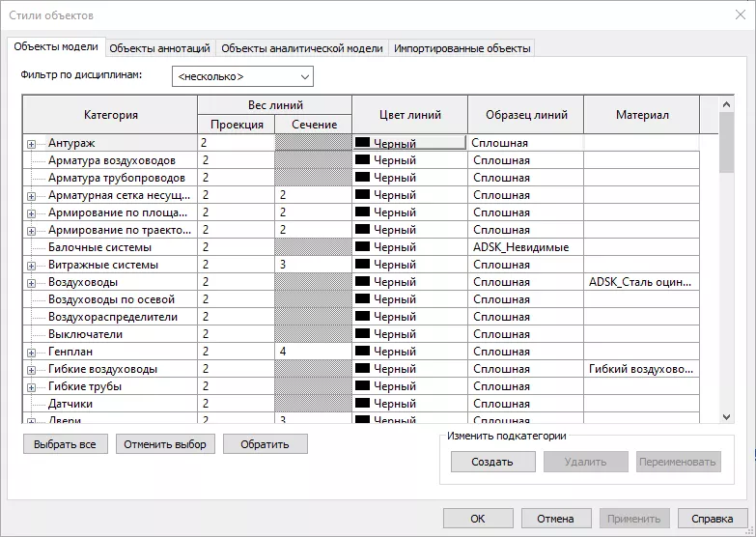
Task: Open help via Справка button
Action: click(713, 519)
